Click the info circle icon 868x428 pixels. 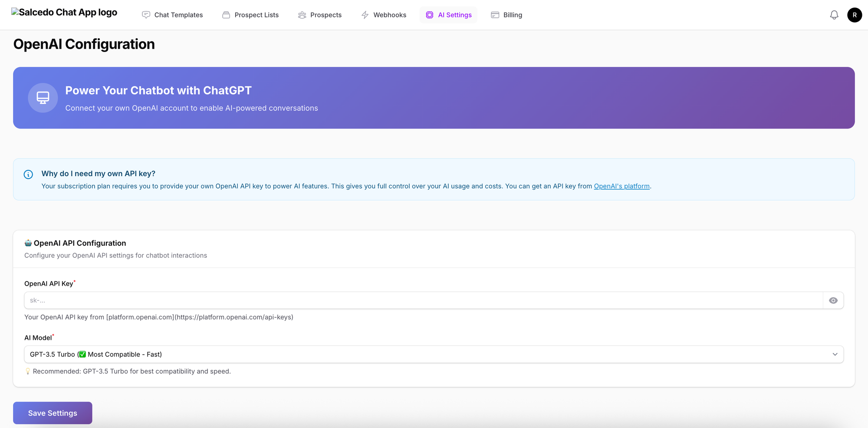[28, 174]
